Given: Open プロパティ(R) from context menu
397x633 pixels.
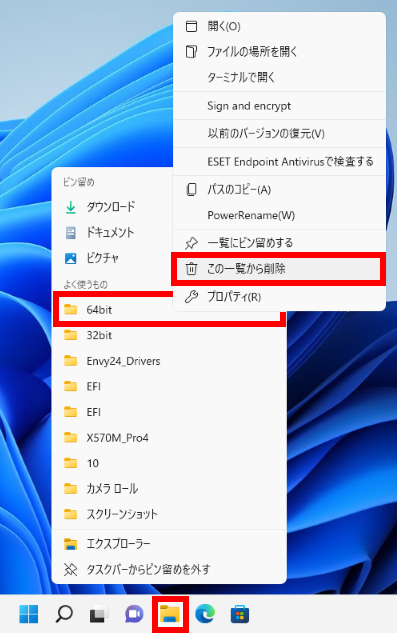Looking at the screenshot, I should [x=279, y=297].
